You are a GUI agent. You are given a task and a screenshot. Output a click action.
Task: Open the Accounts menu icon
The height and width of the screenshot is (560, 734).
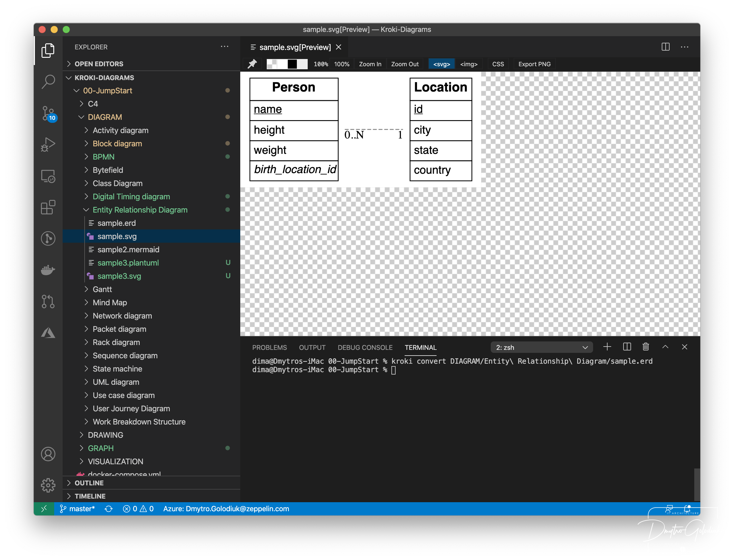coord(48,454)
